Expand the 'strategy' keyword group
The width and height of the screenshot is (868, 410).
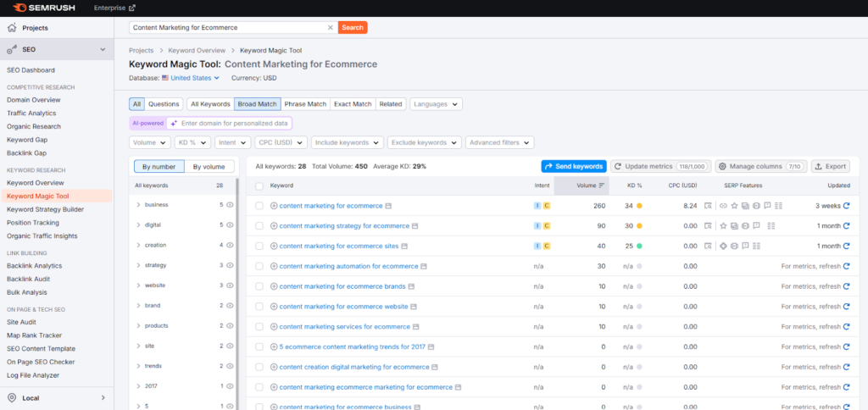[x=138, y=265]
